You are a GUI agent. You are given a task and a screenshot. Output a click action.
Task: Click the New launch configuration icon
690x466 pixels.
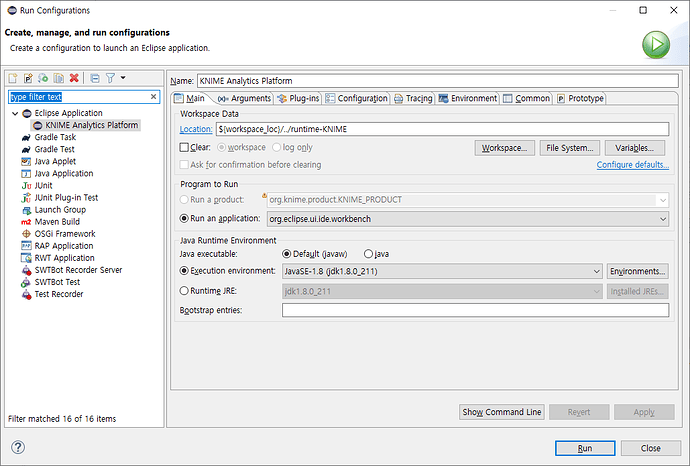pos(13,78)
